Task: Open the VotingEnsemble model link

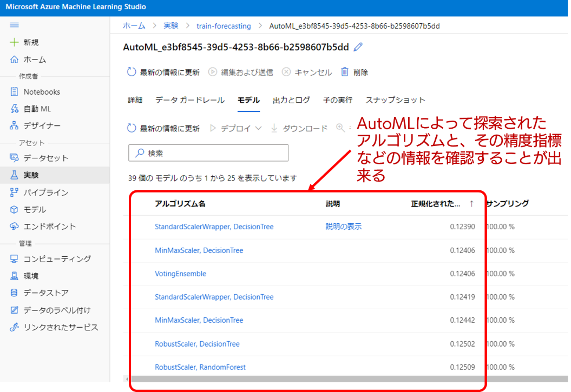Action: (x=181, y=274)
